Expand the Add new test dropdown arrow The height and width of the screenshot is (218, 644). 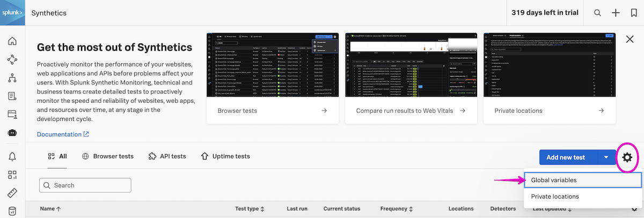tap(606, 157)
